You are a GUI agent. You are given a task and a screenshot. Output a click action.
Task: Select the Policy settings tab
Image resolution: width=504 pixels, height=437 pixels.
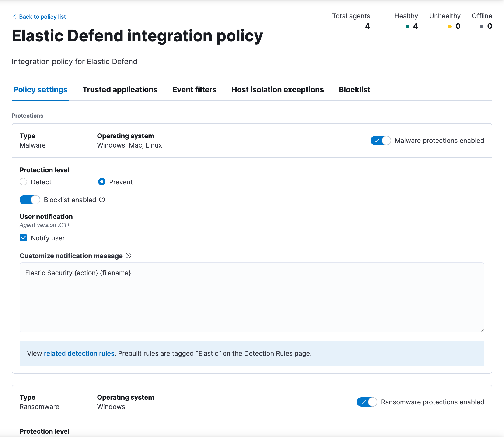[x=40, y=89]
